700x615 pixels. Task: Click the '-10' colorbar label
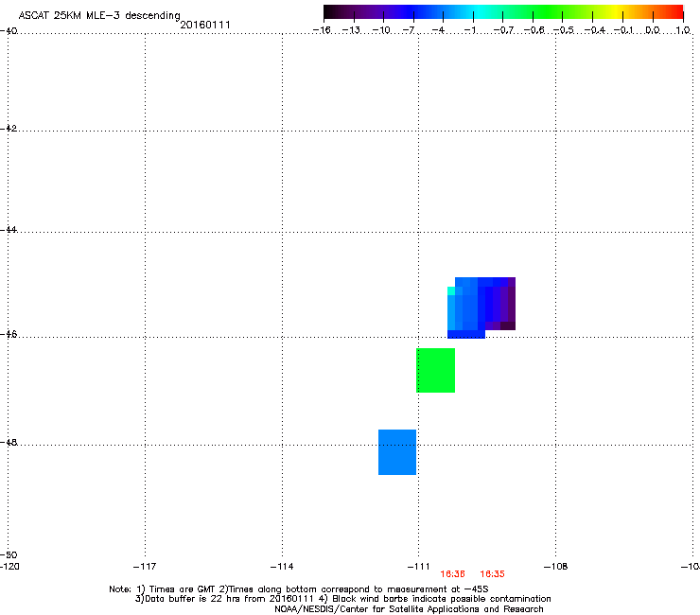click(x=381, y=30)
